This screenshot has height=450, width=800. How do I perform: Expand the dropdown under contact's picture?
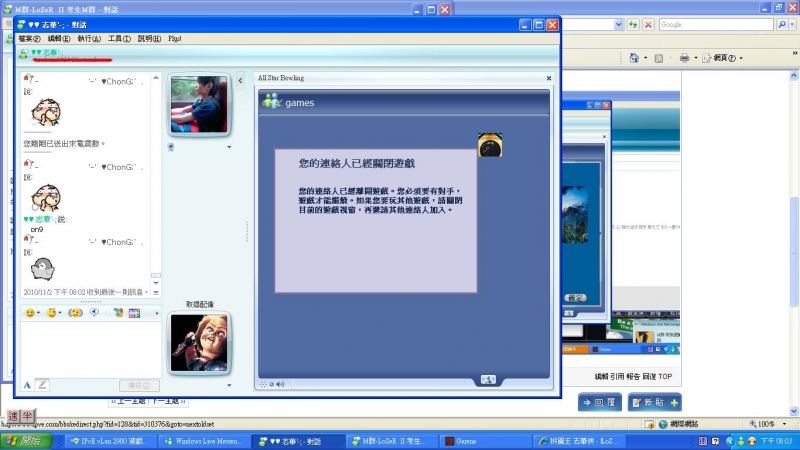[229, 147]
